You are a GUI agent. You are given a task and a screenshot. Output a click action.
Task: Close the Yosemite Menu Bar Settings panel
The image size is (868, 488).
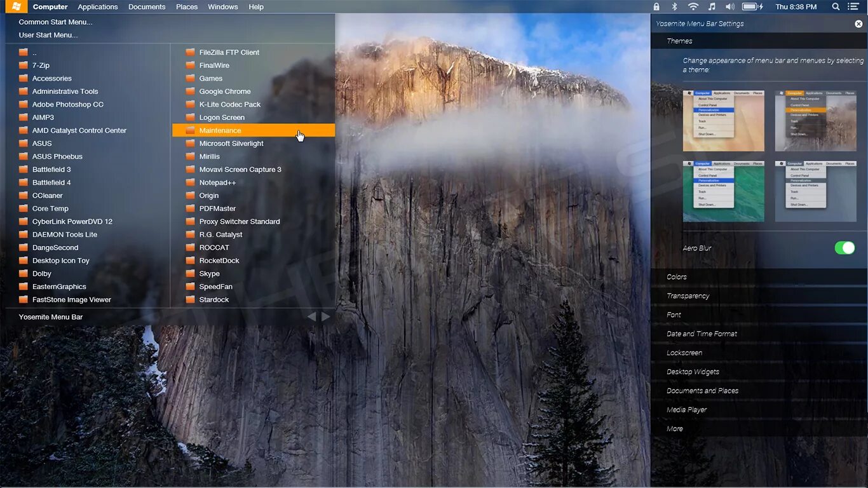click(858, 24)
